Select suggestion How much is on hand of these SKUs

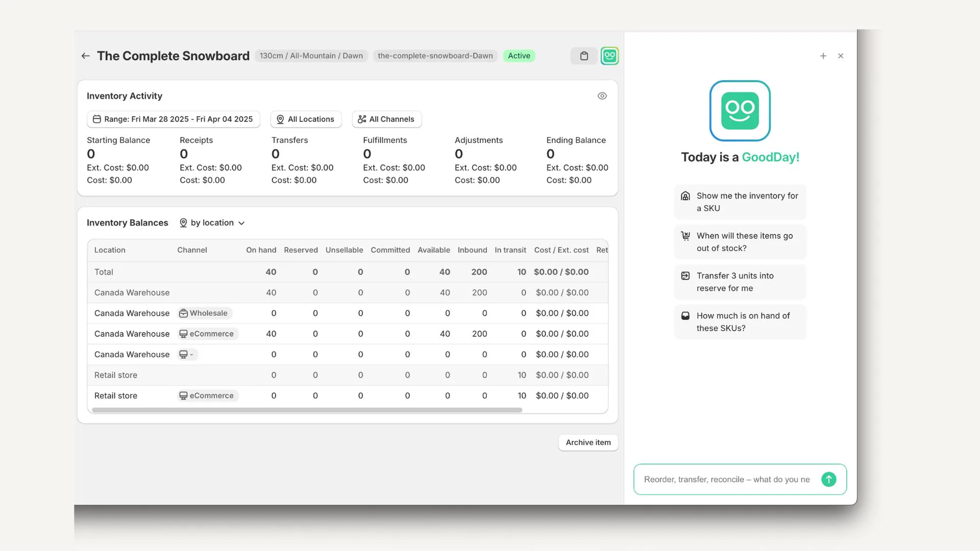[740, 322]
